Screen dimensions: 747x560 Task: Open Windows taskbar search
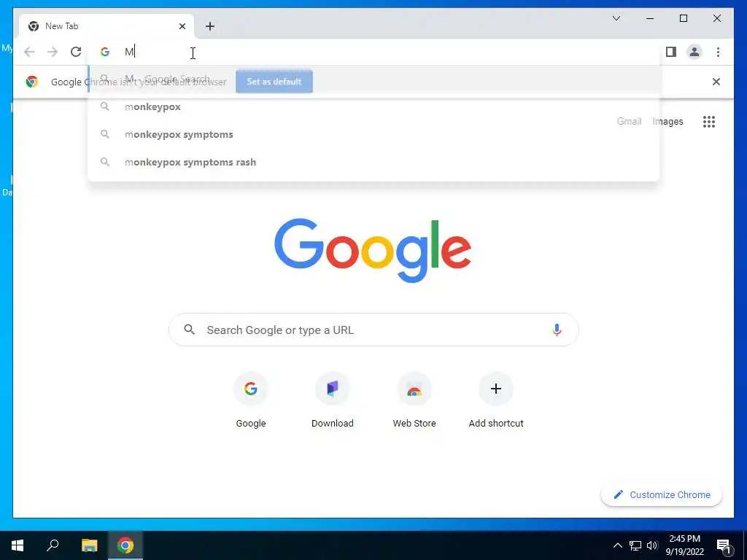53,545
